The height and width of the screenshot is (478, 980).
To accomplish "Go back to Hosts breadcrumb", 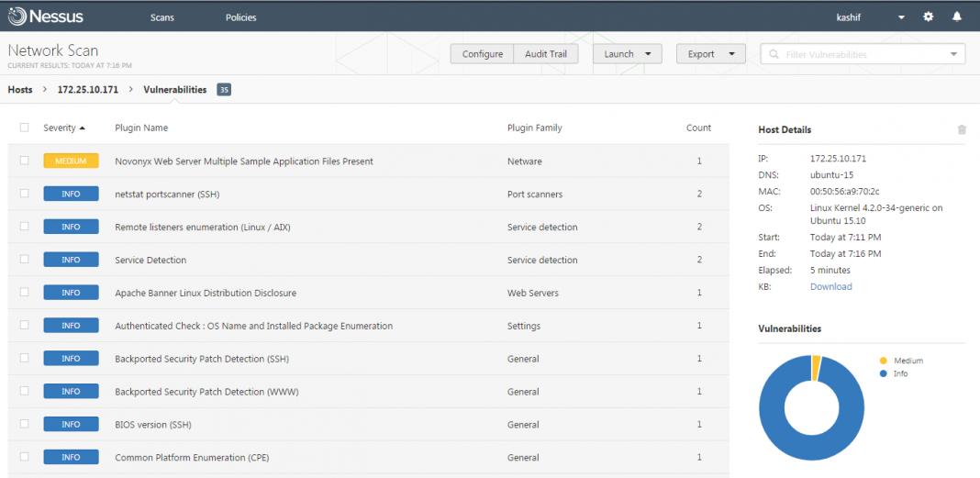I will tap(20, 90).
